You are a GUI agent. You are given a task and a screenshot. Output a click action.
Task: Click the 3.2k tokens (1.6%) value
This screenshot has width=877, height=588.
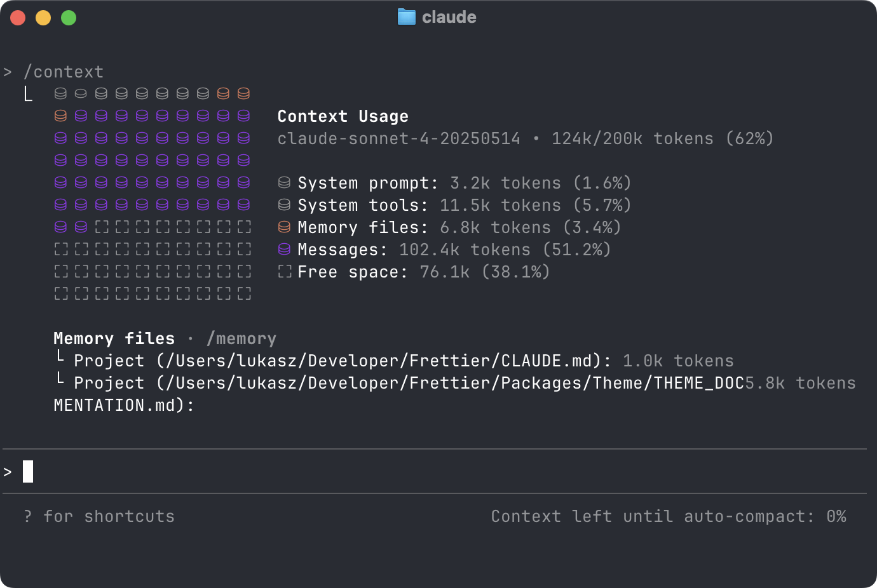tap(541, 183)
